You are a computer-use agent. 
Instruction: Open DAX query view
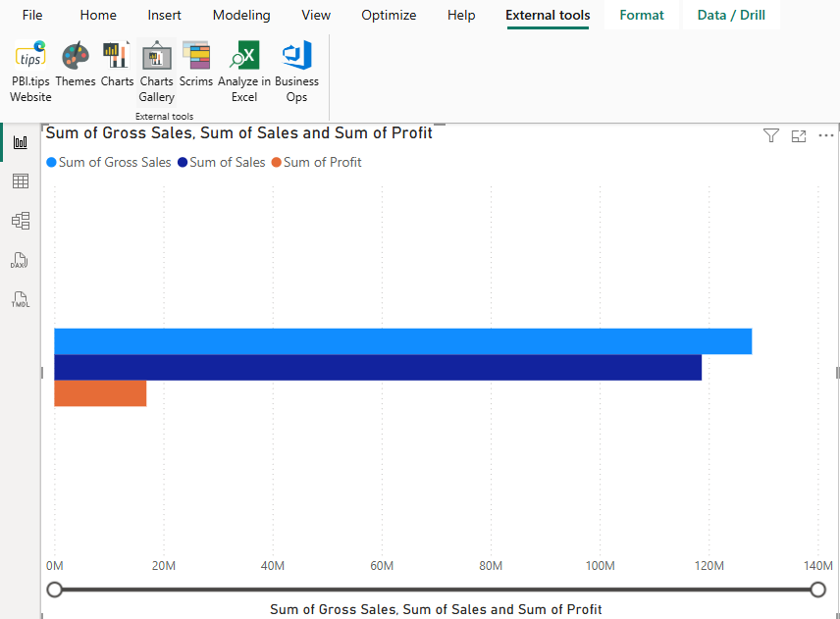click(x=21, y=260)
